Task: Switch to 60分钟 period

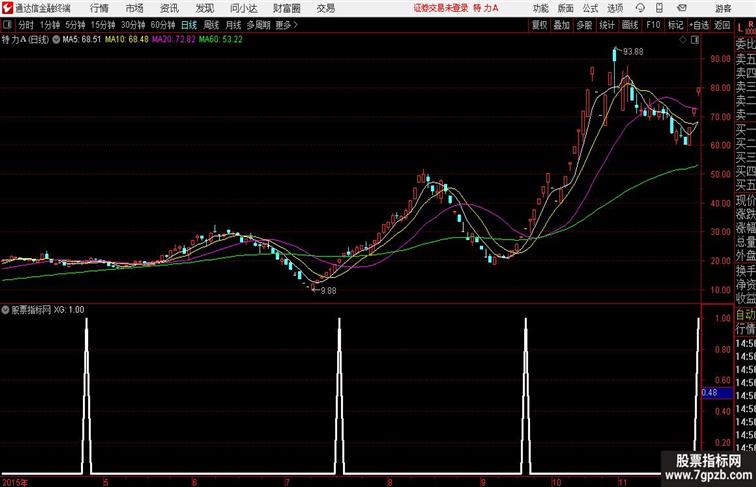Action: pyautogui.click(x=163, y=25)
